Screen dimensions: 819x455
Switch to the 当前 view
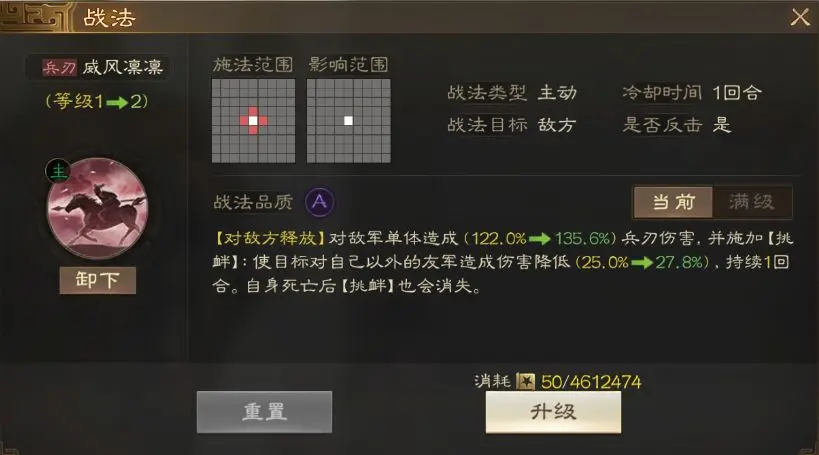(x=673, y=202)
